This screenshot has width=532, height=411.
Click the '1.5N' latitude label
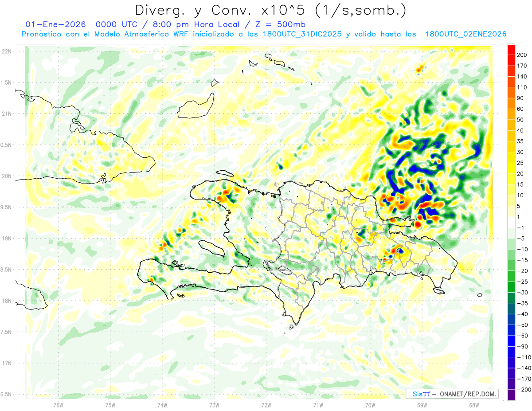pyautogui.click(x=6, y=82)
